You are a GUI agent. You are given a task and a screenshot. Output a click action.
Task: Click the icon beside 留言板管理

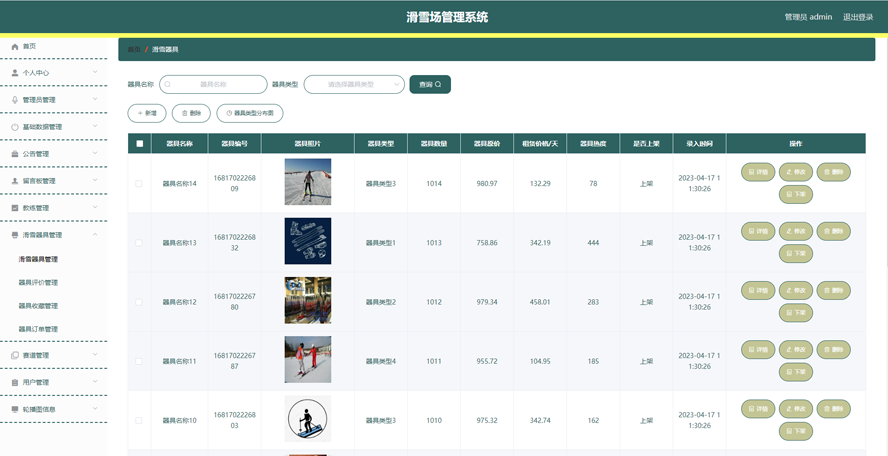click(15, 181)
